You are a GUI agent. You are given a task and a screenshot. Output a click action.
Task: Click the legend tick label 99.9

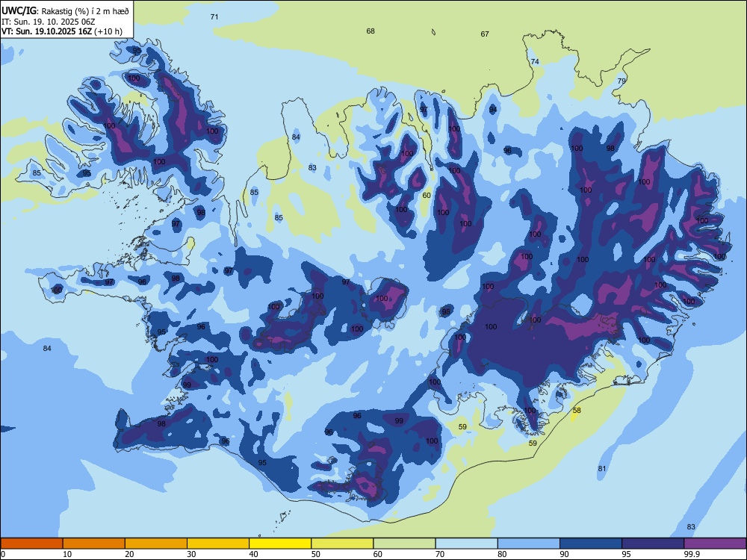[x=692, y=554]
